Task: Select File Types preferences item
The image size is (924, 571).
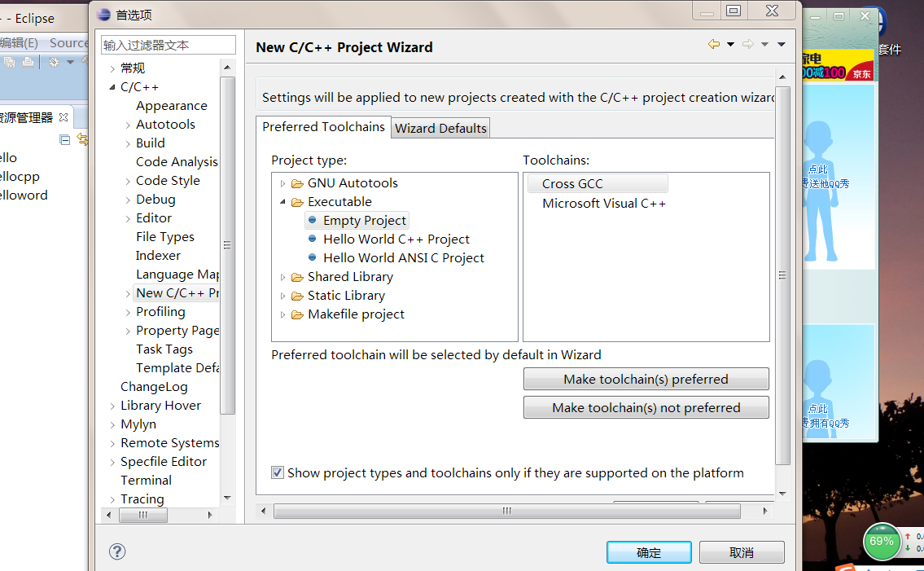Action: (x=165, y=236)
